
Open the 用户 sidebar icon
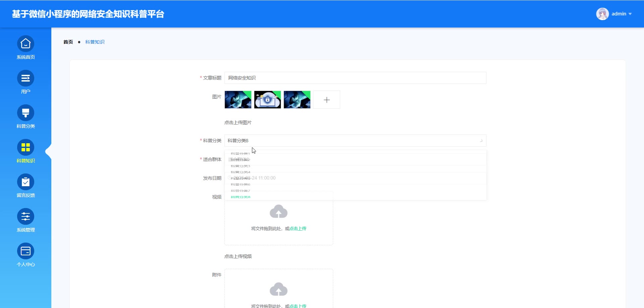tap(25, 78)
